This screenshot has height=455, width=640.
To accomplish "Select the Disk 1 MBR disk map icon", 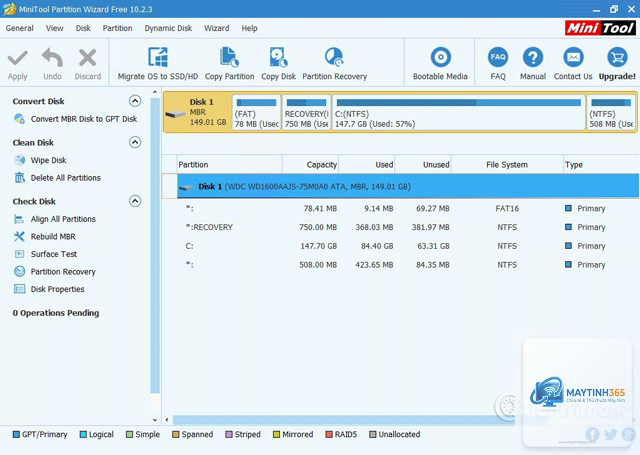I will coord(175,114).
